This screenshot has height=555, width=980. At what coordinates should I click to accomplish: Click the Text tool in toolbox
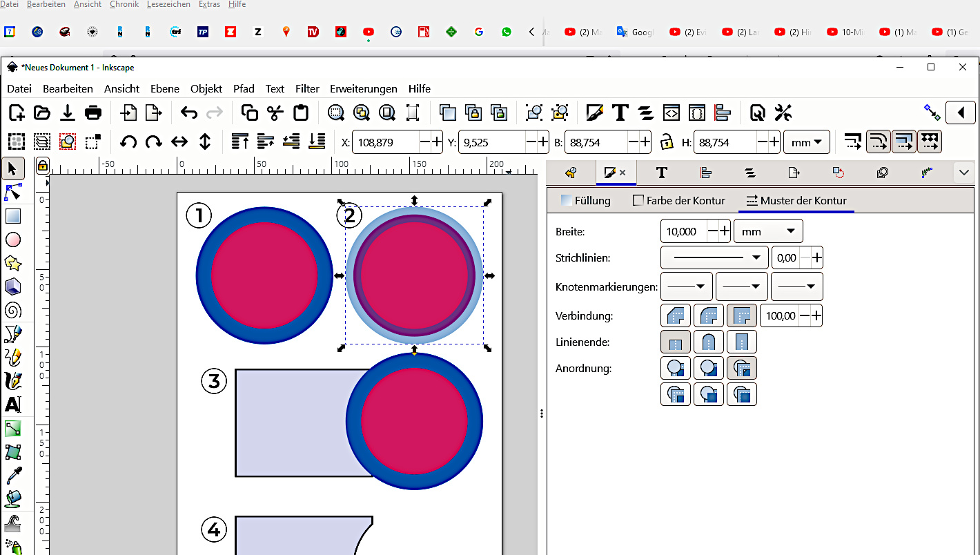point(13,405)
